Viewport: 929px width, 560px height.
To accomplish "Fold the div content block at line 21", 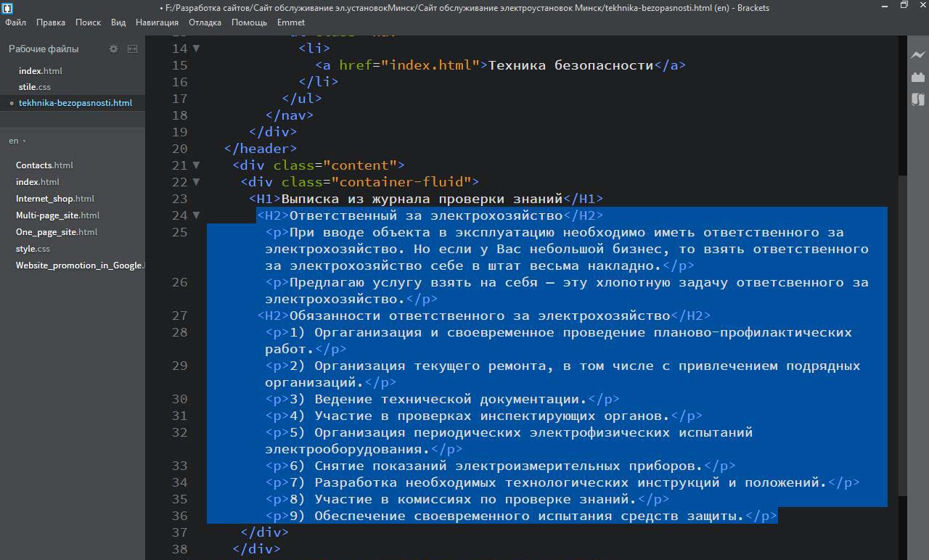I will point(196,165).
